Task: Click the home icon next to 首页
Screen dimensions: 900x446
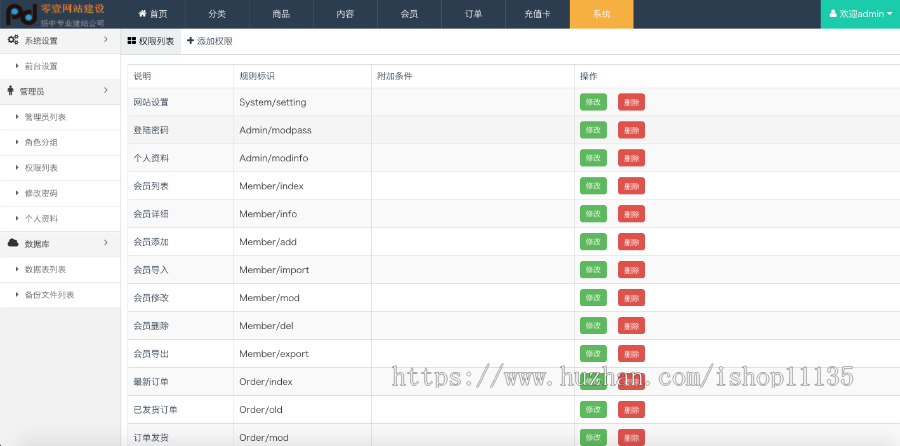Action: coord(142,14)
